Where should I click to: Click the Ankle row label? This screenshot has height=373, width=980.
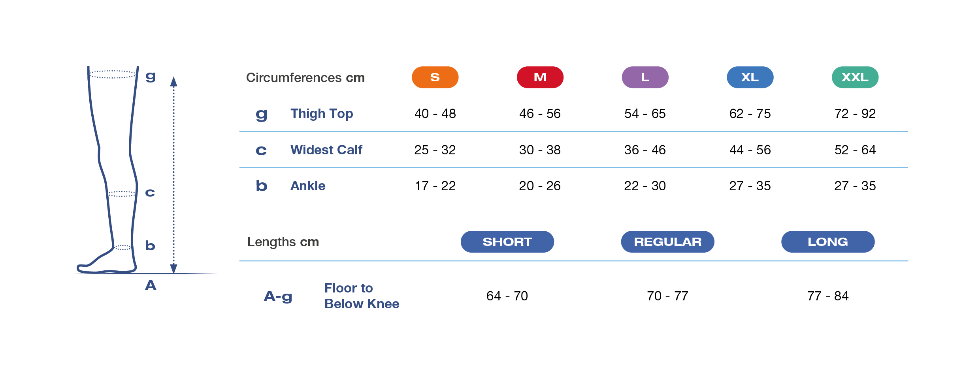(x=308, y=186)
